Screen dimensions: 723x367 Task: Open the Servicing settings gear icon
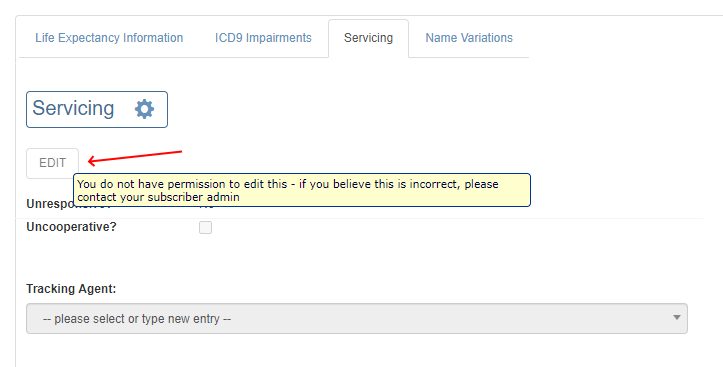144,109
